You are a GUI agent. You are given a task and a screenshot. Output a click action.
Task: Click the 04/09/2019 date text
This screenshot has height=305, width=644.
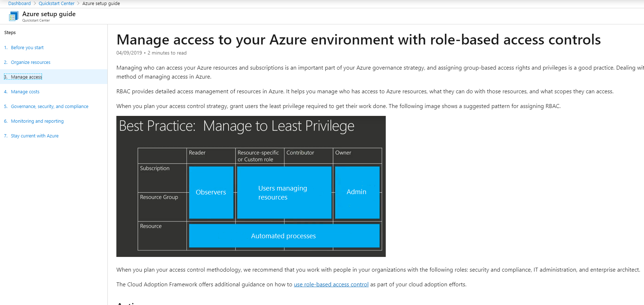coord(129,53)
